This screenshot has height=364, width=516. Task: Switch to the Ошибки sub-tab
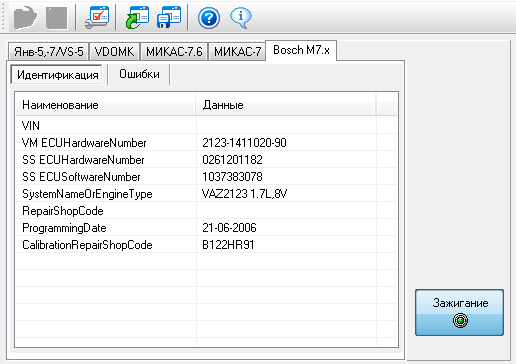[139, 74]
